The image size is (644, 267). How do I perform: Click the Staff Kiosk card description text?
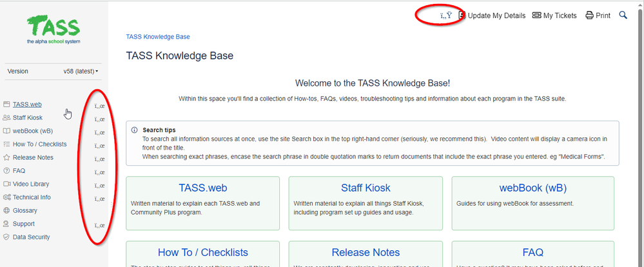pyautogui.click(x=359, y=208)
